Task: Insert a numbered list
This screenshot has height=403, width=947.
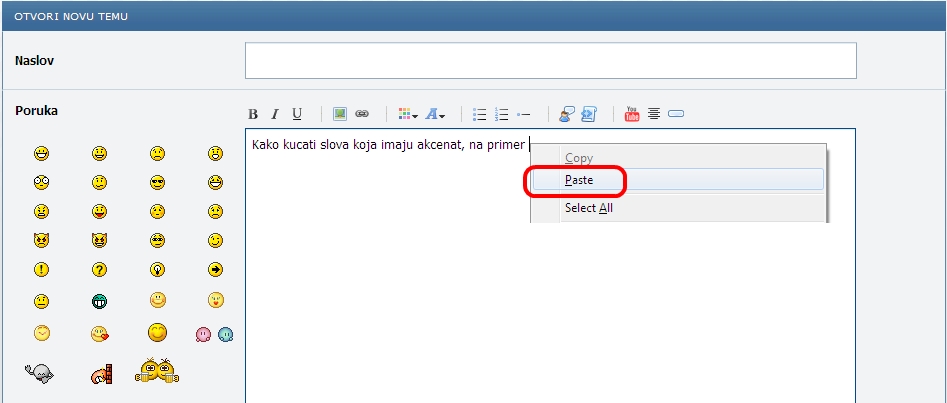Action: click(x=501, y=114)
